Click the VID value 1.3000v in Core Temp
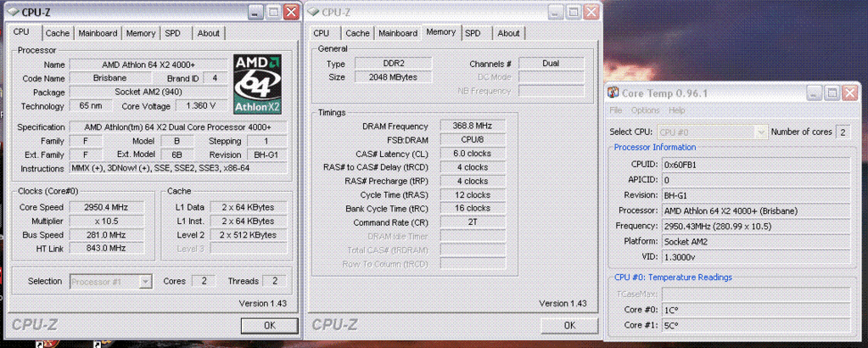Viewport: 868px width, 348px height. click(756, 256)
